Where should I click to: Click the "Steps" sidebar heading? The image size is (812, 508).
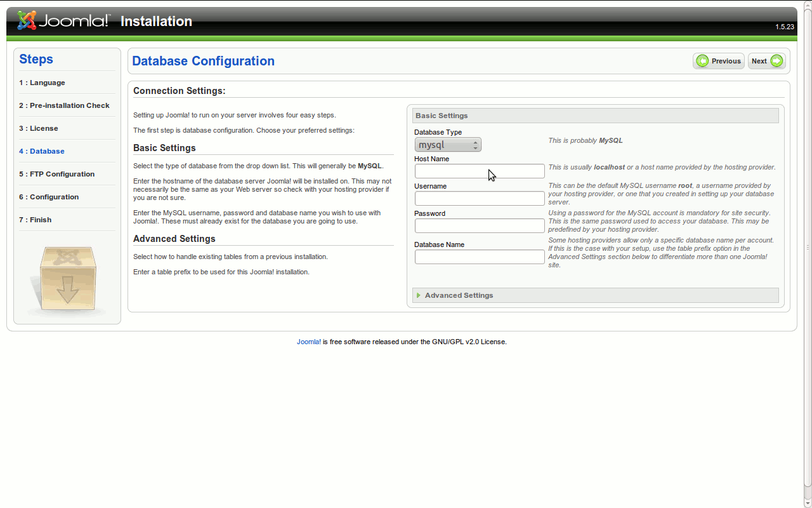(x=36, y=59)
